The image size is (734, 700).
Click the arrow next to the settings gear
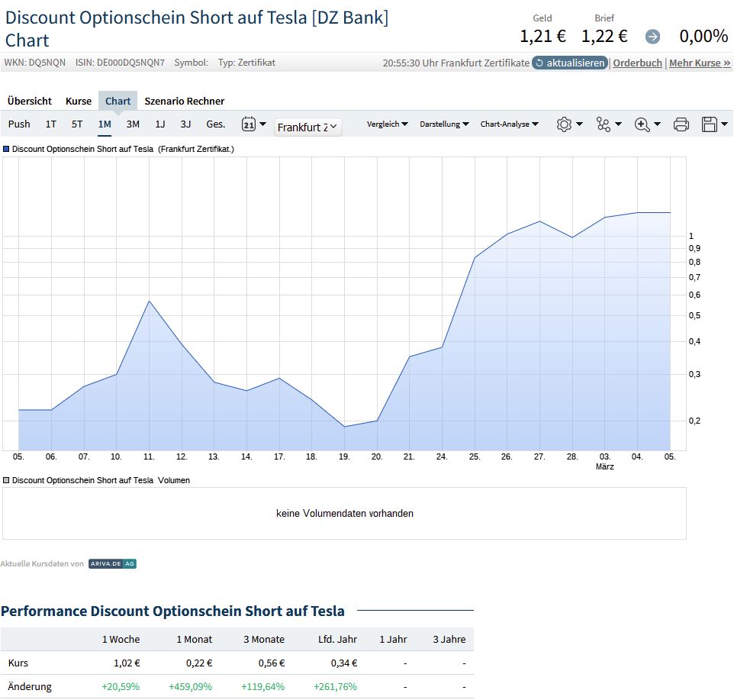(x=580, y=124)
